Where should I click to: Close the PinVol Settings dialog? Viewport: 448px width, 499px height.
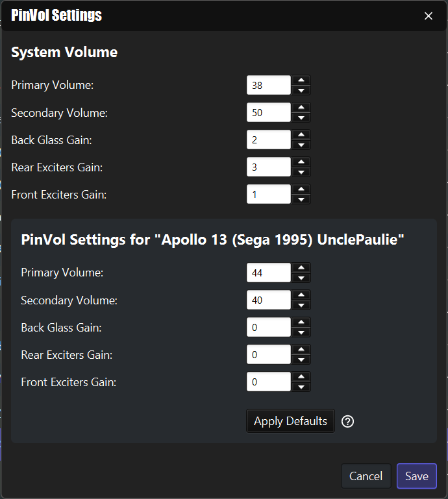429,16
